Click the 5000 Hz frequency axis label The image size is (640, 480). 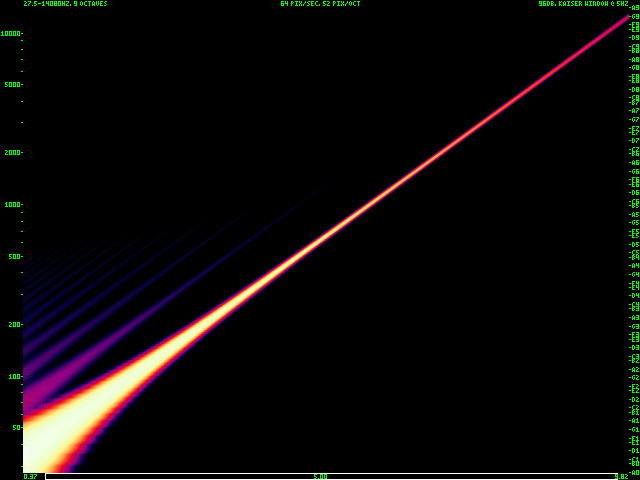[x=11, y=85]
